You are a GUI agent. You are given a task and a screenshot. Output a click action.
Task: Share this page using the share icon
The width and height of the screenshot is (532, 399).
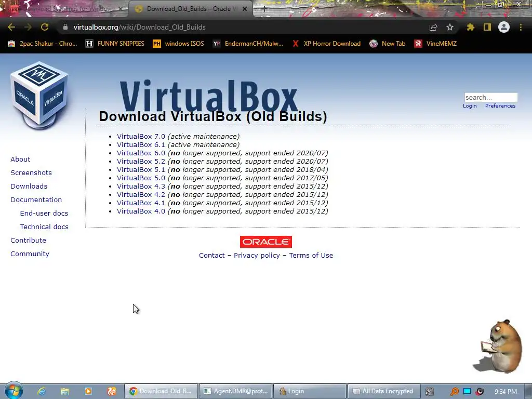[433, 27]
